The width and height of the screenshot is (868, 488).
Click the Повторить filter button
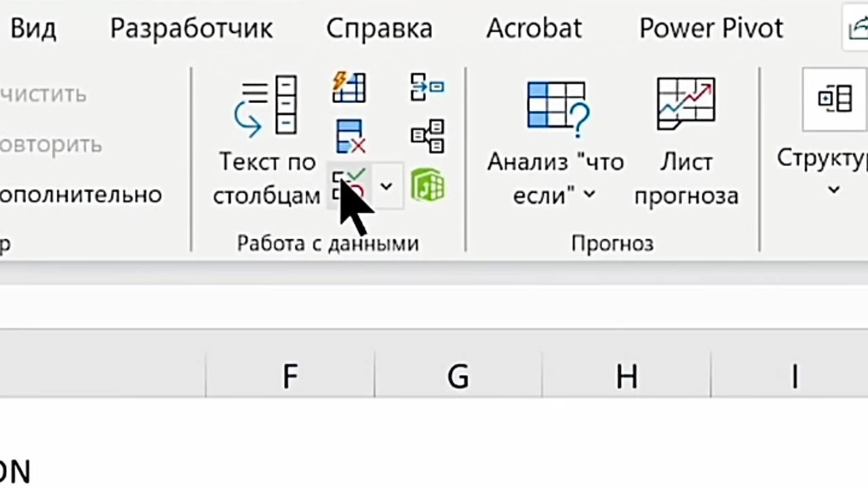pyautogui.click(x=51, y=144)
